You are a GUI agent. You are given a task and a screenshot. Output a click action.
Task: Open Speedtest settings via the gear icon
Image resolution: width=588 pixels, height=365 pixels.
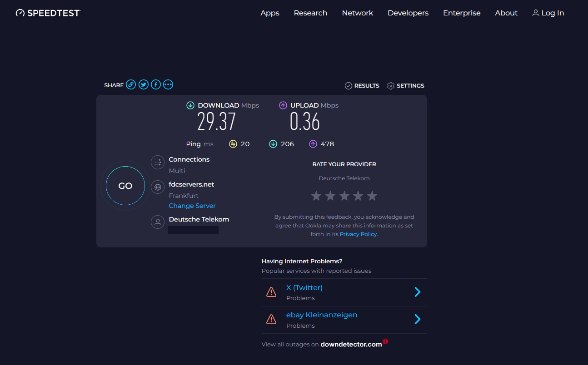(x=390, y=85)
